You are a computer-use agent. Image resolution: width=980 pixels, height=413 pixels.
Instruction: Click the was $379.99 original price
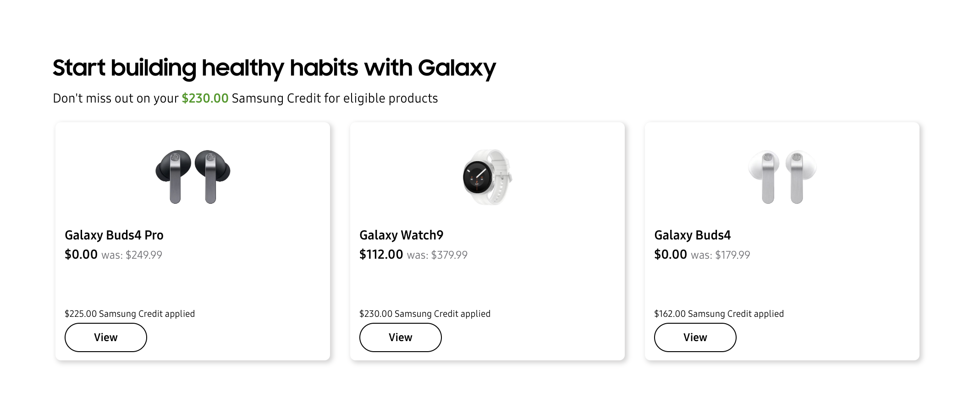[437, 255]
